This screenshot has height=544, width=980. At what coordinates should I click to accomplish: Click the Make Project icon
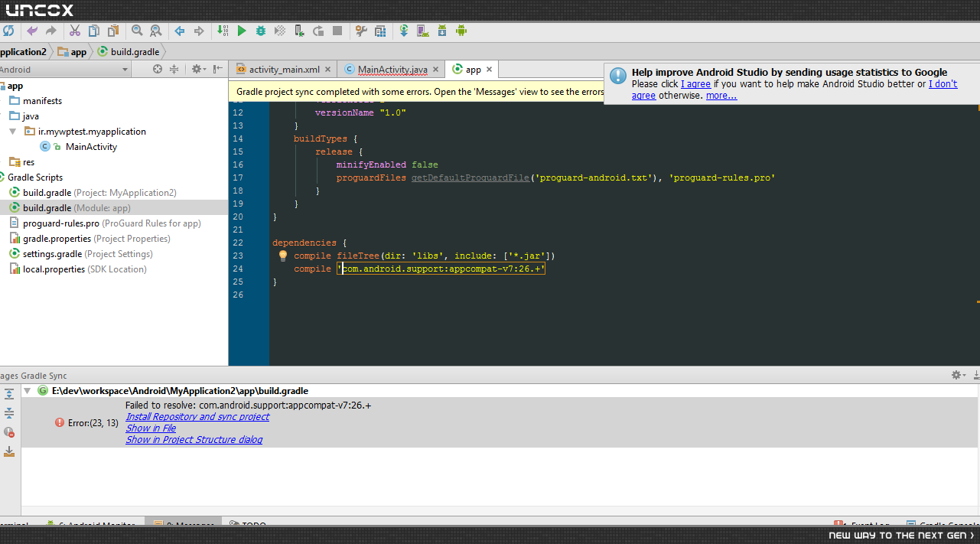(223, 31)
